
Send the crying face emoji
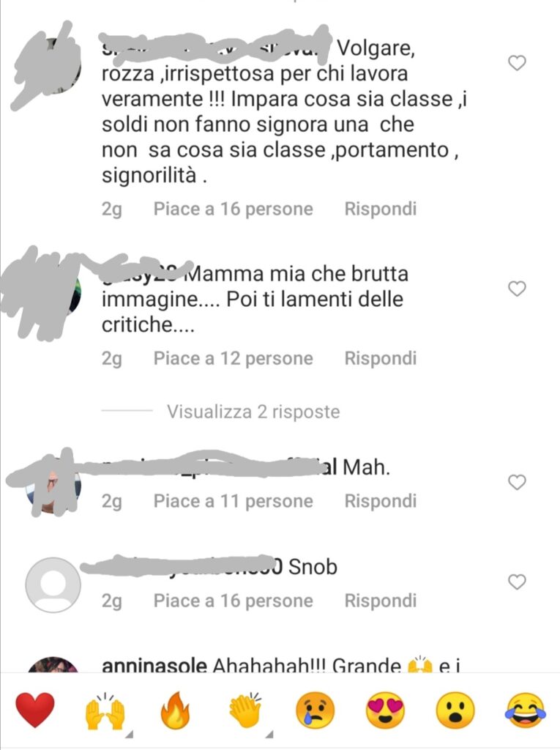[316, 710]
